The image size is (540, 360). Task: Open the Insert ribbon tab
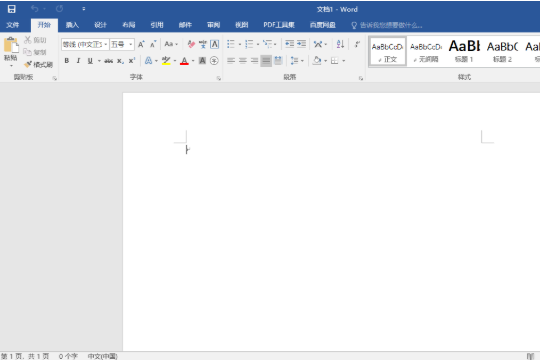[72, 25]
